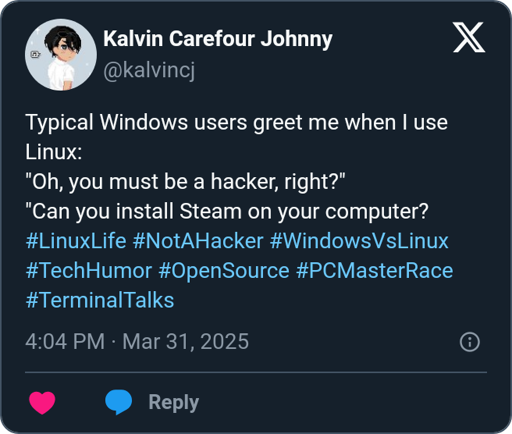Open Kalvin's profile avatar picture
This screenshot has height=434, width=512.
coord(61,54)
